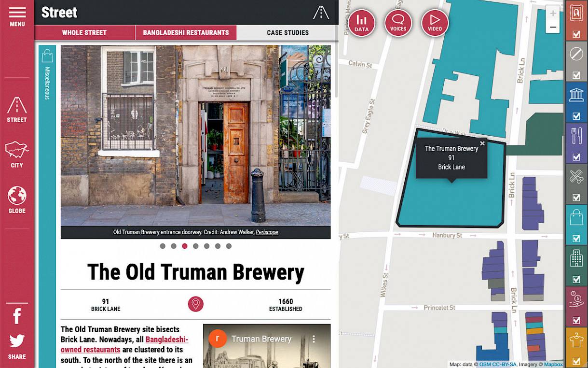
Task: Select the green office building category icon
Action: click(576, 258)
